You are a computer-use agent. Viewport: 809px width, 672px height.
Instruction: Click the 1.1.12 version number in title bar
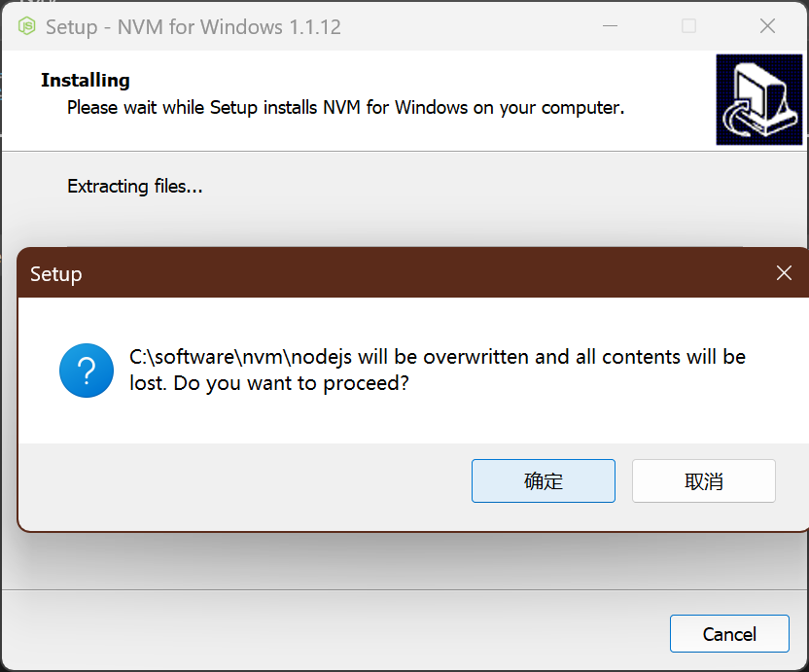[315, 26]
